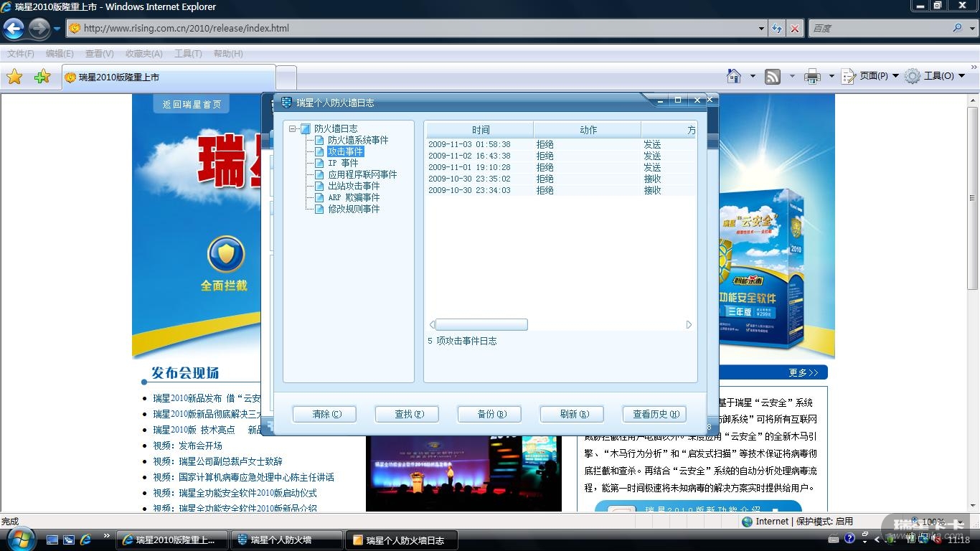
Task: Click the Switch Between Windows quick launch icon
Action: point(69,540)
